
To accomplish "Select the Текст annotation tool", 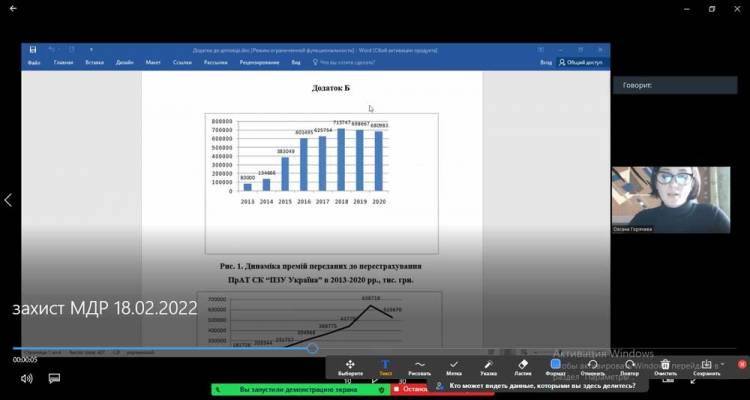I will (385, 367).
